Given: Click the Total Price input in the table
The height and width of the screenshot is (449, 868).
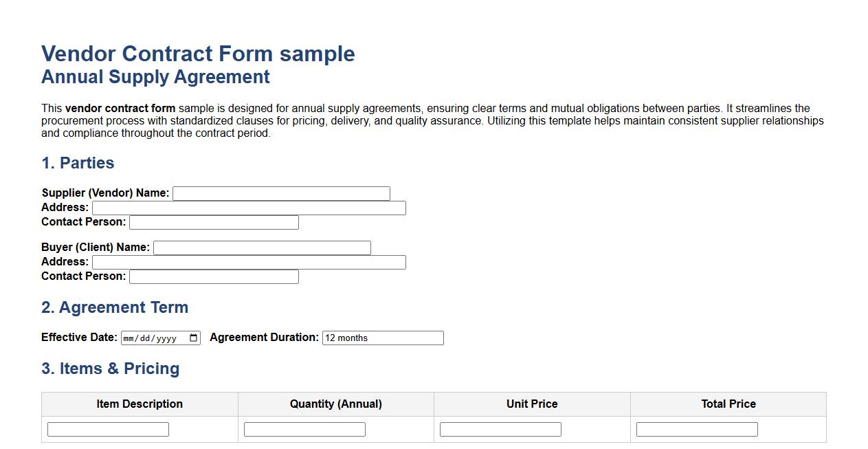Looking at the screenshot, I should pos(697,428).
